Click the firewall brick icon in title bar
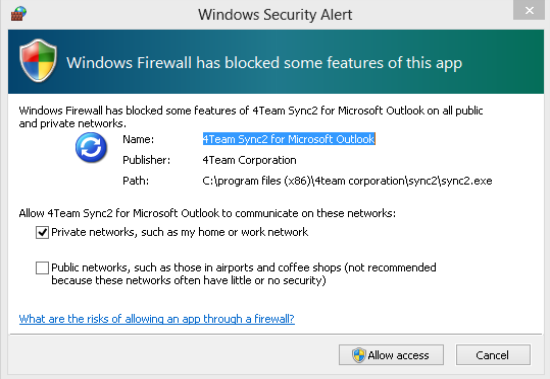 (19, 13)
